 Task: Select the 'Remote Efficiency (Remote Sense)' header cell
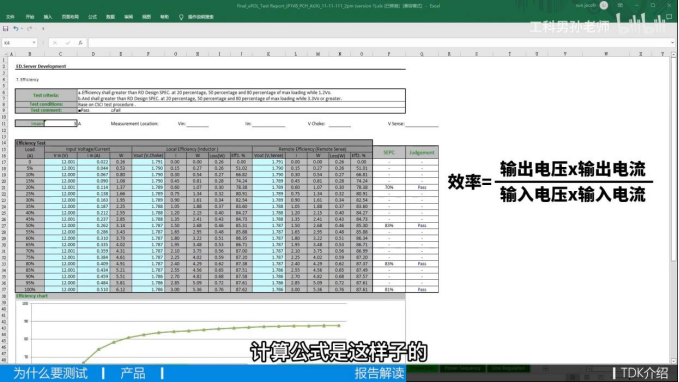click(312, 149)
